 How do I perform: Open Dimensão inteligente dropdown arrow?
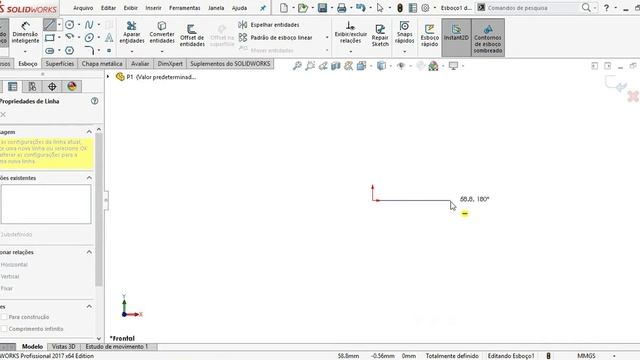(x=25, y=51)
